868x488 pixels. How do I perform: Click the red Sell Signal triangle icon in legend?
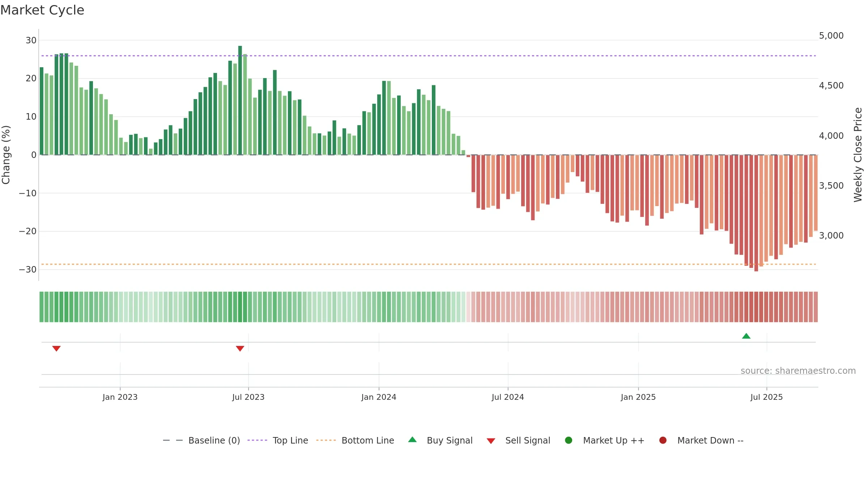click(x=491, y=441)
